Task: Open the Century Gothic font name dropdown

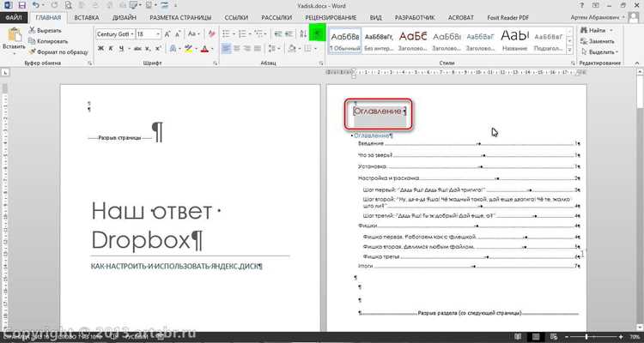Action: click(x=132, y=34)
